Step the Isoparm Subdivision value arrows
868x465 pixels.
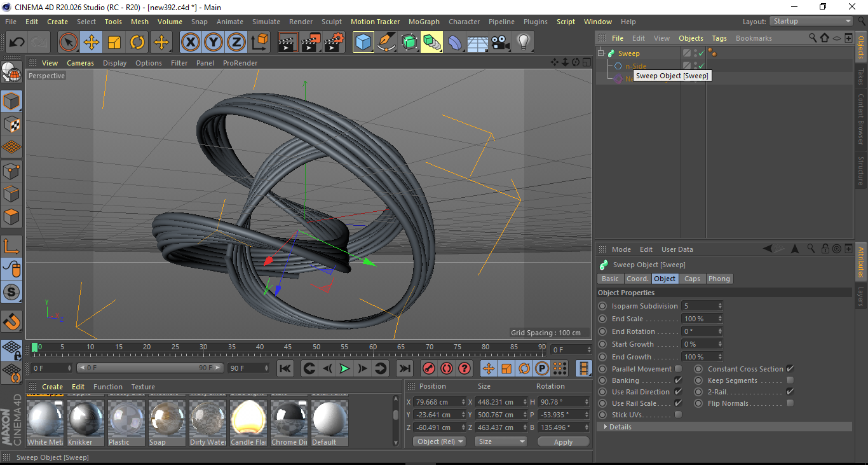[x=720, y=306]
